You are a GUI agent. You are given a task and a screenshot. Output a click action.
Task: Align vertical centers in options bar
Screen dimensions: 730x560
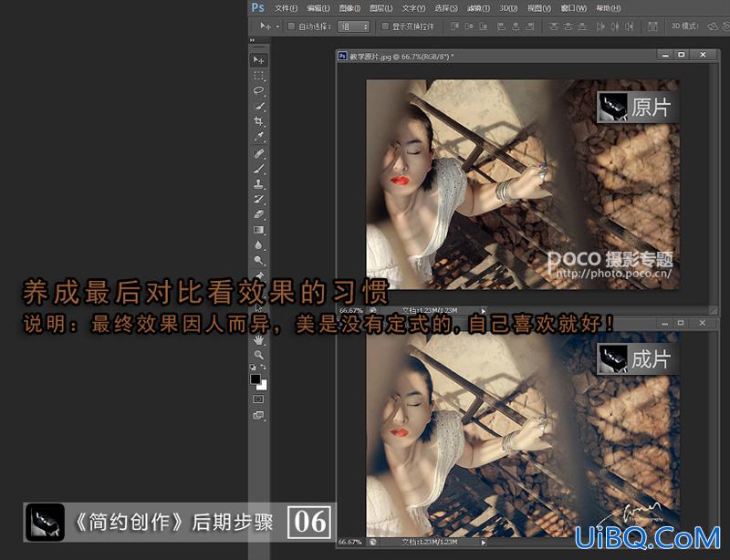coord(469,26)
